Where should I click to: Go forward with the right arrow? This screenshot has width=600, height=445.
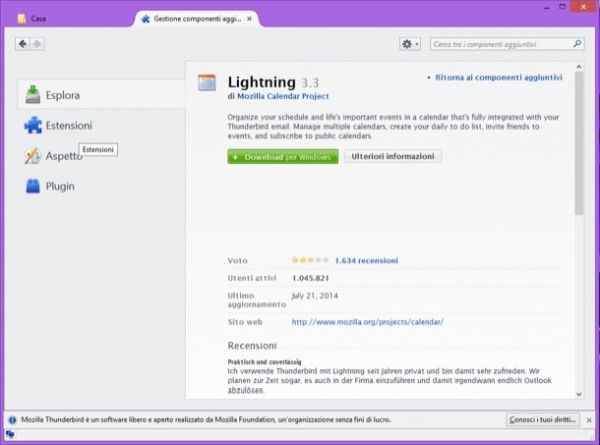(x=38, y=44)
